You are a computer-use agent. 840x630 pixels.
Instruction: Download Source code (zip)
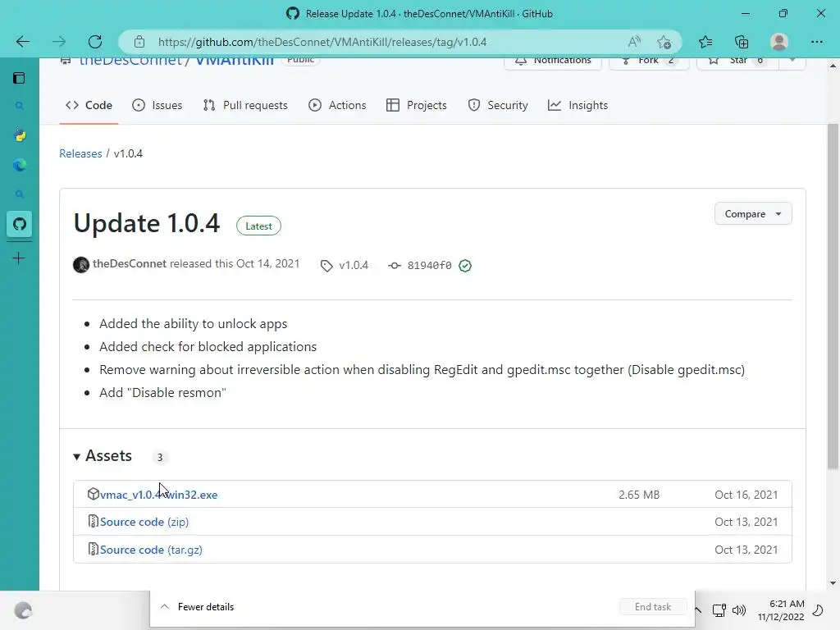click(x=144, y=522)
